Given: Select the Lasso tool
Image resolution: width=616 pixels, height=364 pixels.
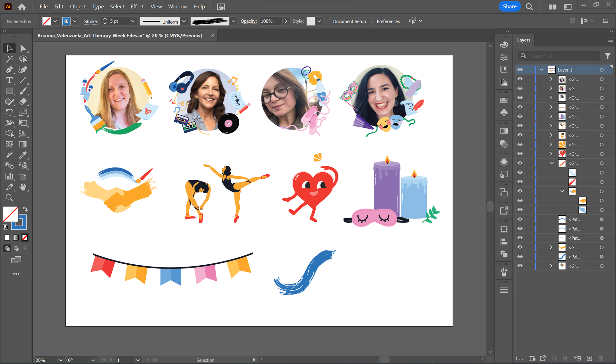Looking at the screenshot, I should click(23, 59).
